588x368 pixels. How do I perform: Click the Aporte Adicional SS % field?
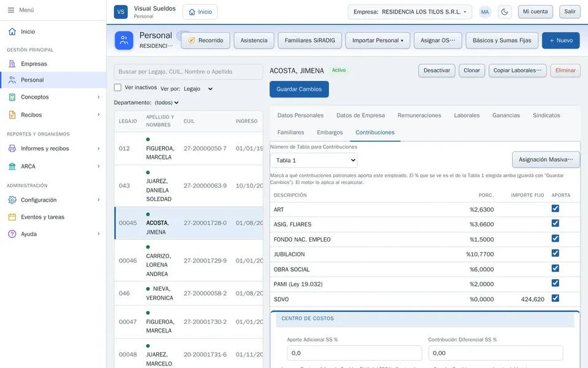pyautogui.click(x=355, y=353)
